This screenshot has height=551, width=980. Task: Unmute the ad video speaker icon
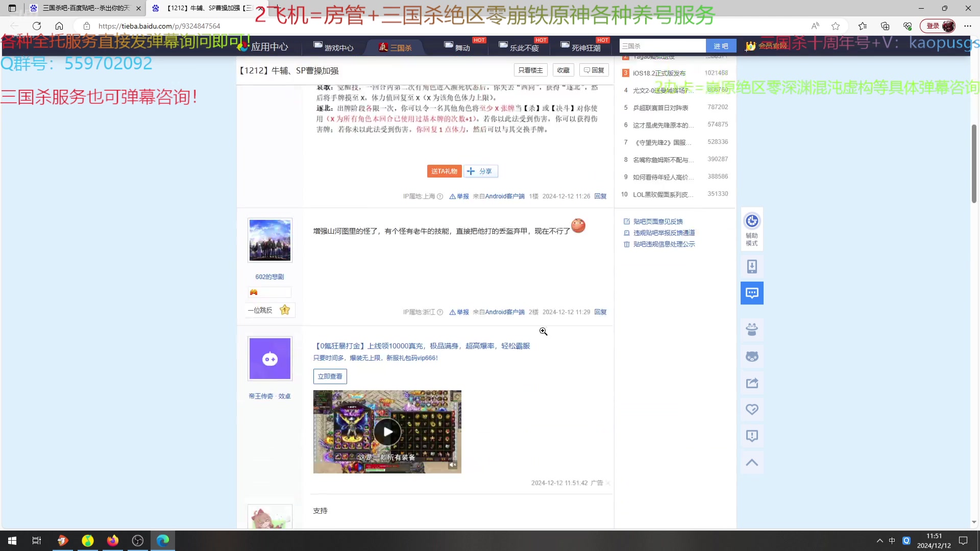point(453,465)
